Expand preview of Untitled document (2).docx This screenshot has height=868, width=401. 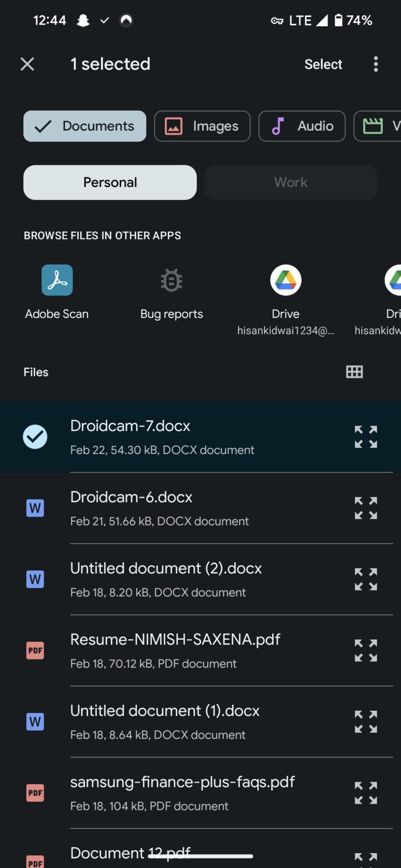[x=366, y=579]
